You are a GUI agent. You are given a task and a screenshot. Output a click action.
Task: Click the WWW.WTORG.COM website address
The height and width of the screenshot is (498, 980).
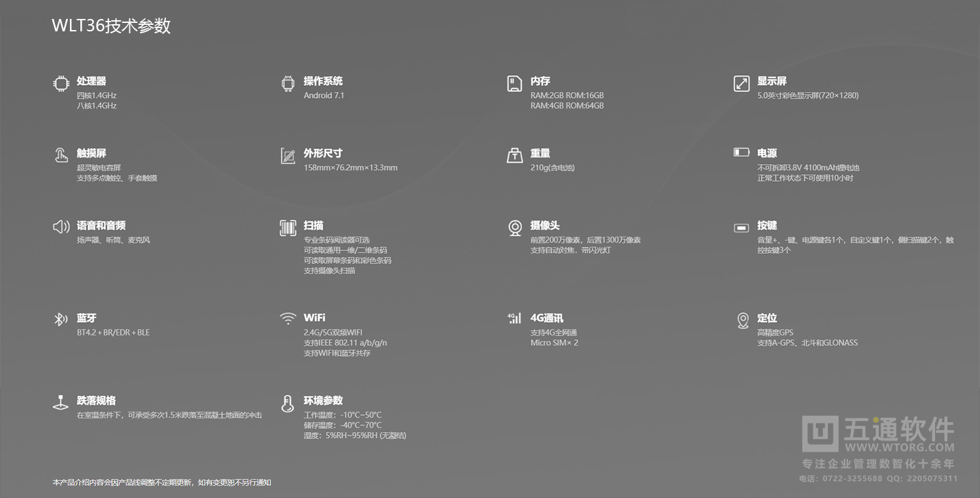[899, 448]
